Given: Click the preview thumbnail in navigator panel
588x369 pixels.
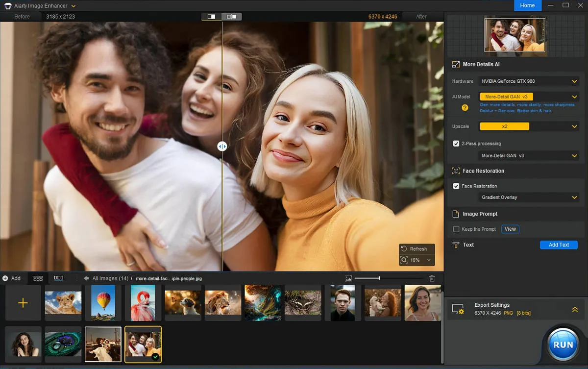Looking at the screenshot, I should coord(514,35).
